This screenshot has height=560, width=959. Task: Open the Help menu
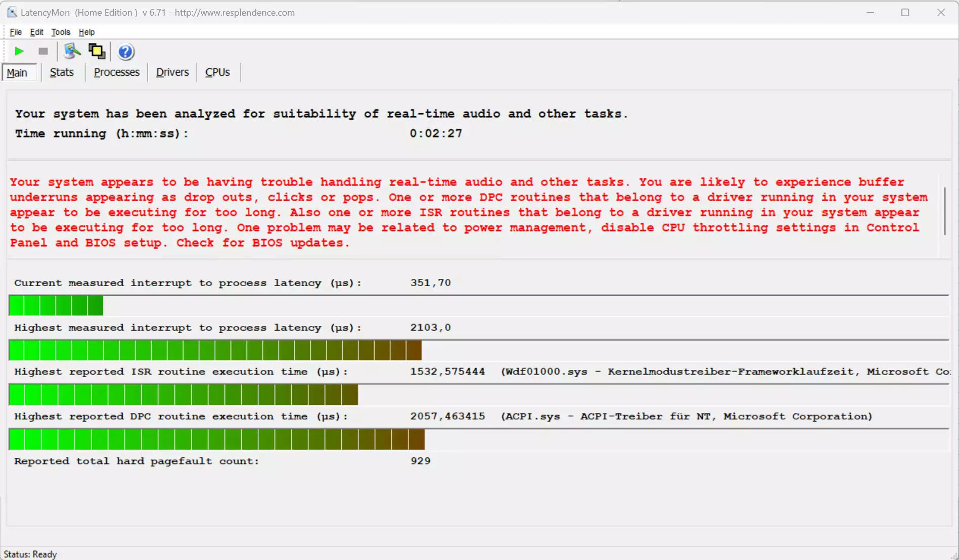coord(86,32)
